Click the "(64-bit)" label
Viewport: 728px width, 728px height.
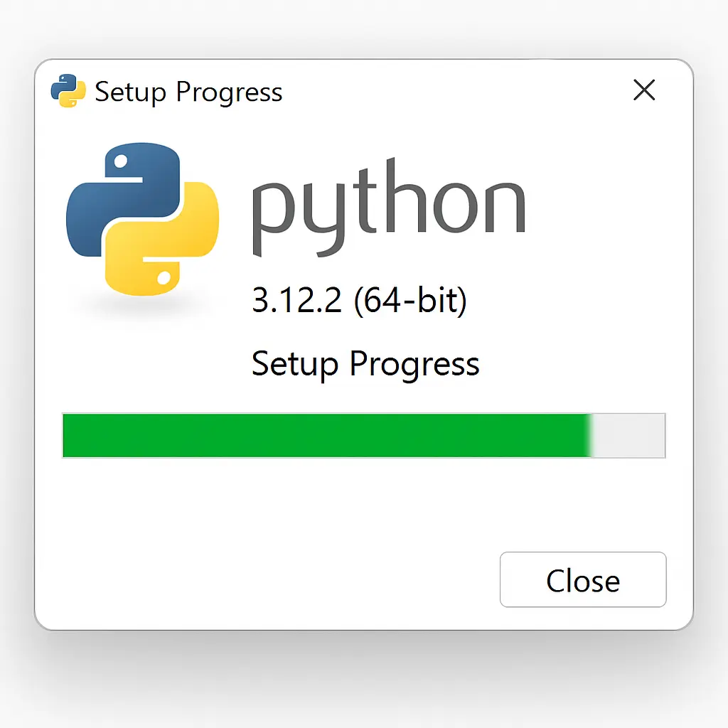(410, 301)
